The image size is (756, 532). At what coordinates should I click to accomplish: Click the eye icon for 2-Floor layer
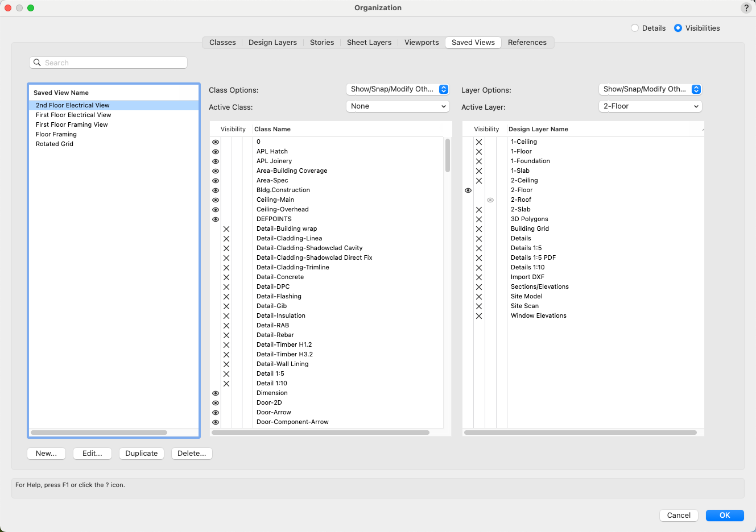pyautogui.click(x=468, y=190)
